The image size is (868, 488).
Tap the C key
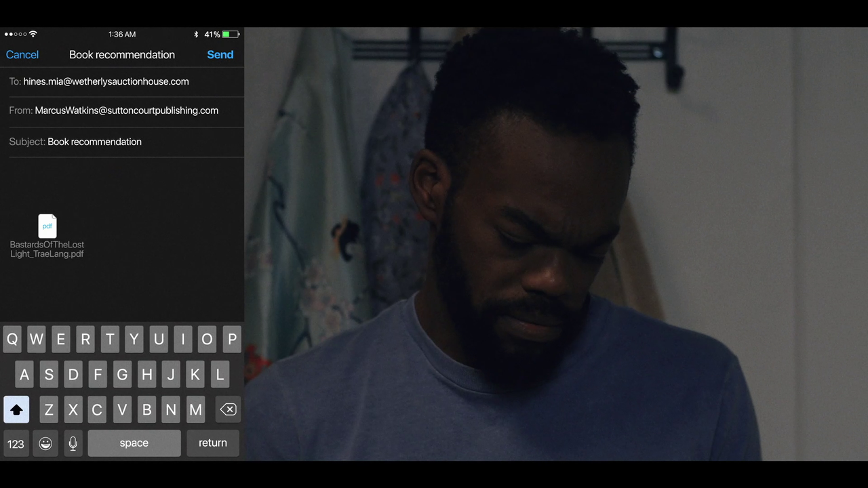[x=97, y=409]
